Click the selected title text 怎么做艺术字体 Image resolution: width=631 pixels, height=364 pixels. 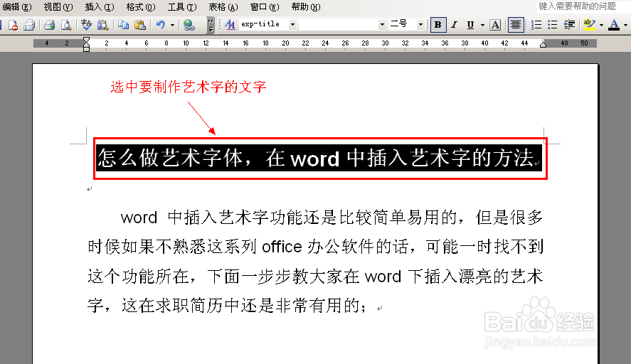170,157
